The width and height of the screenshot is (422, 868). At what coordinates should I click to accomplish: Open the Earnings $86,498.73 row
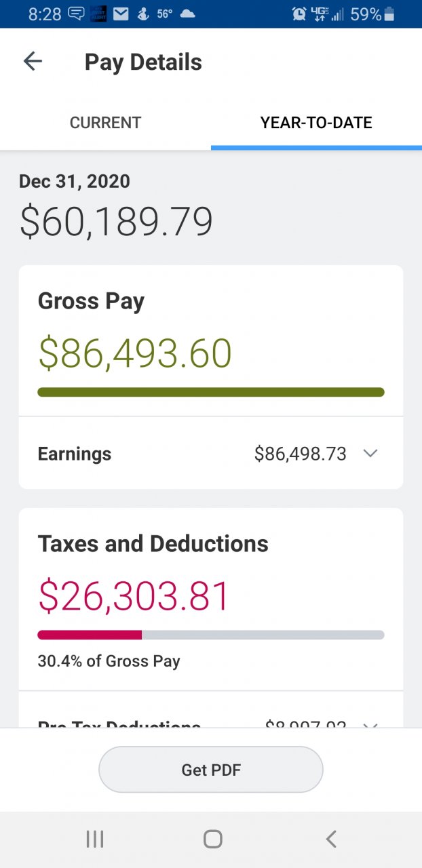point(210,454)
